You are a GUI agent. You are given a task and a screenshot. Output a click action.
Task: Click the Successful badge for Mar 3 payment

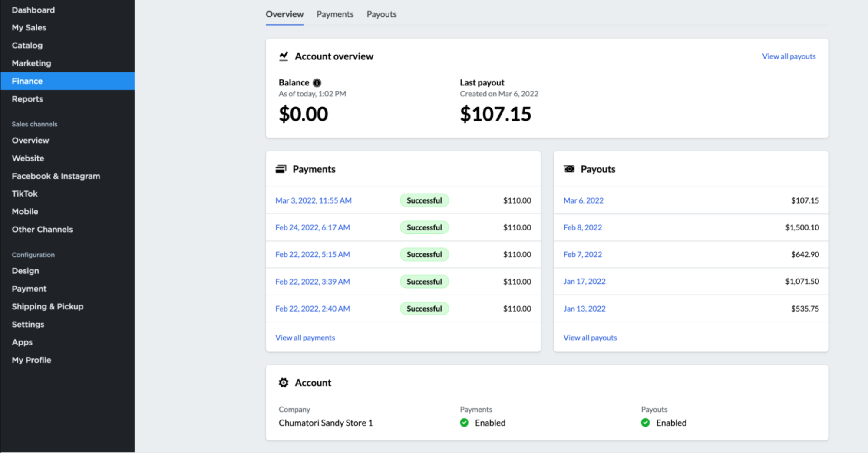[424, 200]
